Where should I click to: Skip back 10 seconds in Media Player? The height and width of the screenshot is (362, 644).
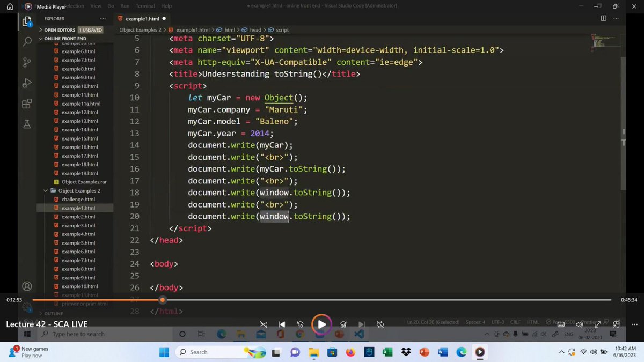300,324
